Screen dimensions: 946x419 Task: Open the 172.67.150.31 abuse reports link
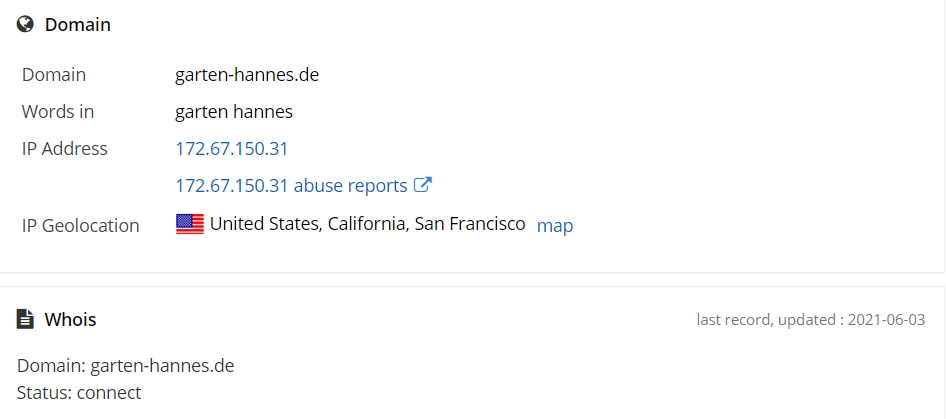coord(291,186)
